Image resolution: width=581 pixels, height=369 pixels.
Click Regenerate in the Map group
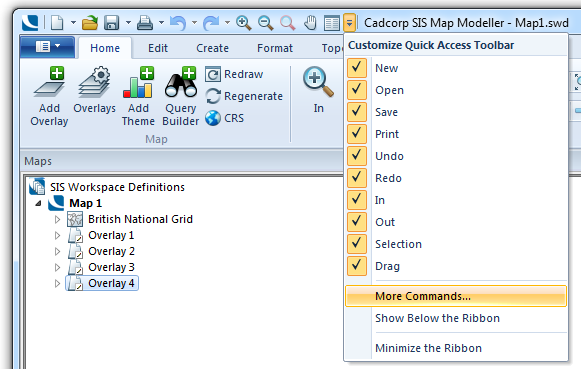coord(244,96)
